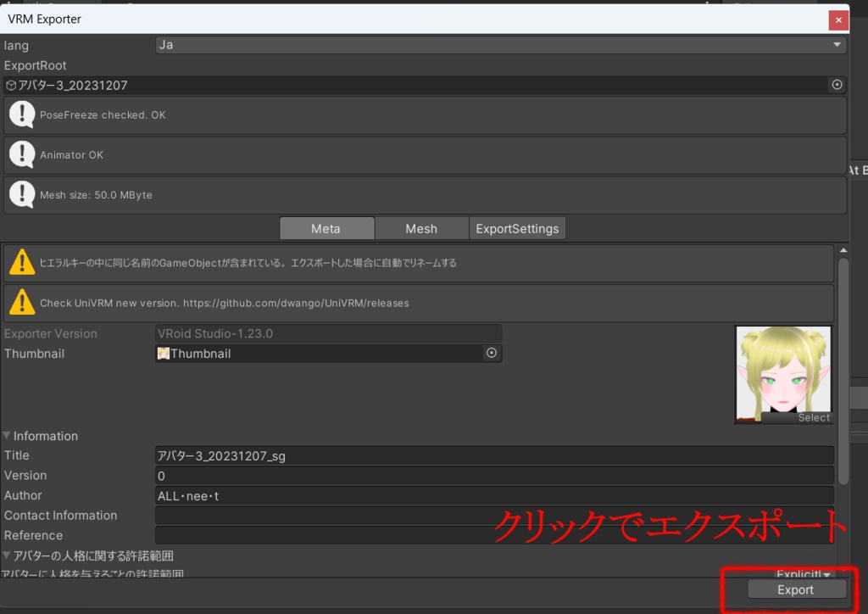The width and height of the screenshot is (868, 614).
Task: Open the Thumbnail object picker circle
Action: tap(492, 353)
